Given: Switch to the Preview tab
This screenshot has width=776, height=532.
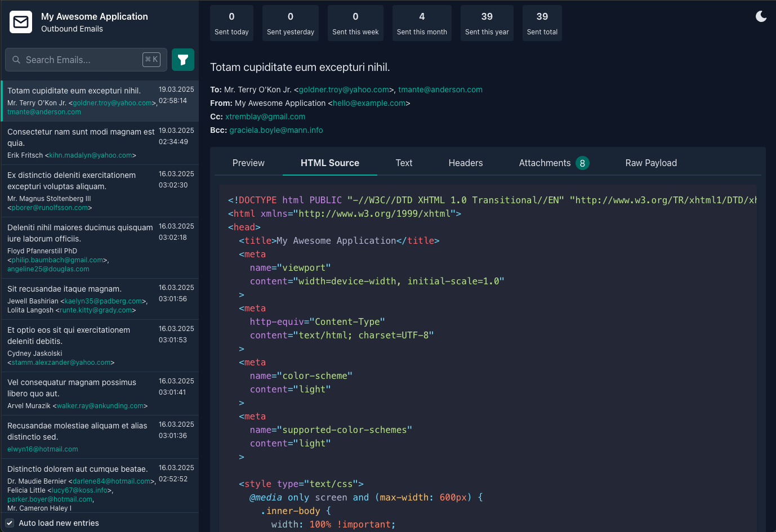Looking at the screenshot, I should [248, 163].
